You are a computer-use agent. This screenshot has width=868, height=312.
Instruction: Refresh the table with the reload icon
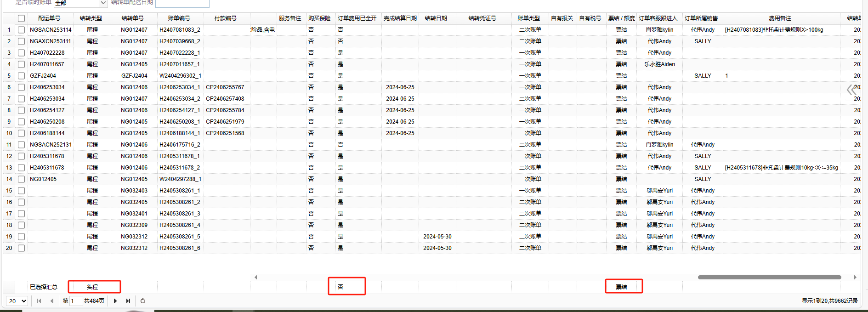coord(143,301)
